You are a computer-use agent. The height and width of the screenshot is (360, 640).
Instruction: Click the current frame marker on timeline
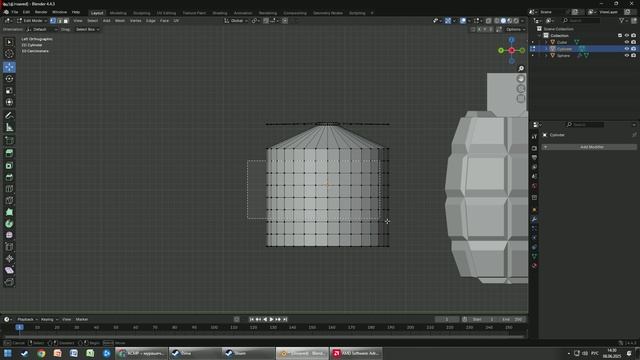point(19,327)
